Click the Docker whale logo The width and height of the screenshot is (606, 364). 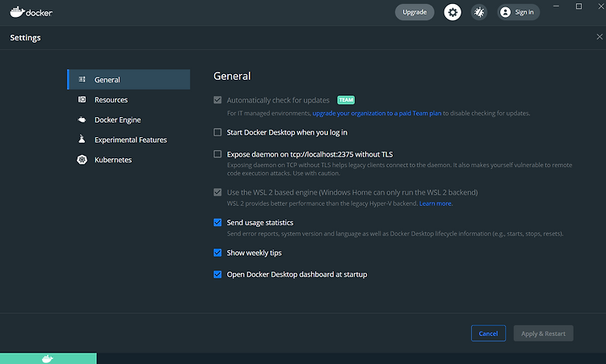(31, 12)
